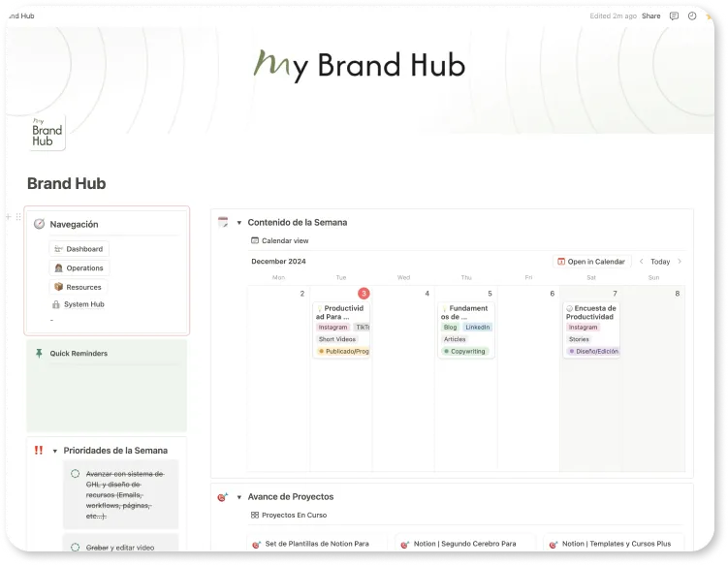Click the Brand Hub page icon

coord(47,133)
